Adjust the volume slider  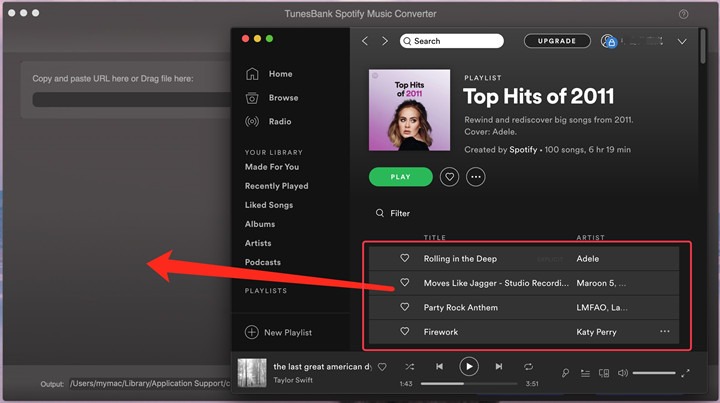(x=654, y=373)
